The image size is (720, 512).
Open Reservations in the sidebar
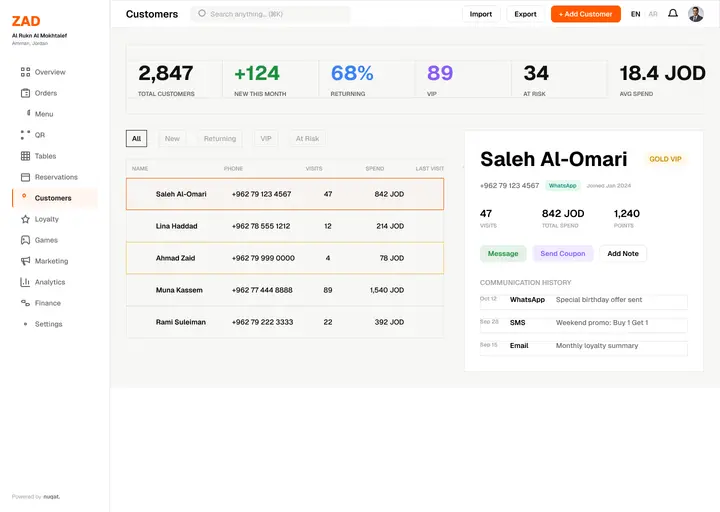[56, 177]
